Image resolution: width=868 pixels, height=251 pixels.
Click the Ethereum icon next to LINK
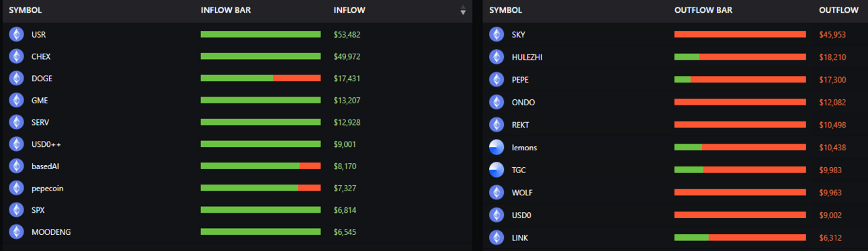pyautogui.click(x=496, y=238)
